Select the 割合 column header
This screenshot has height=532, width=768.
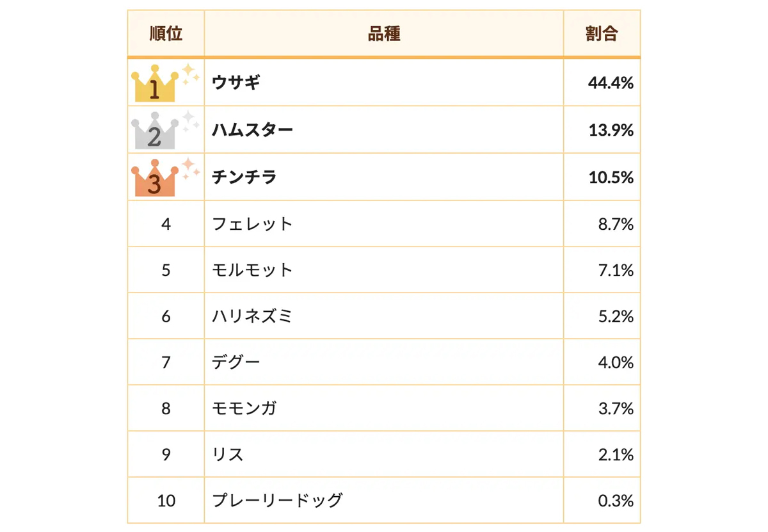(x=602, y=34)
